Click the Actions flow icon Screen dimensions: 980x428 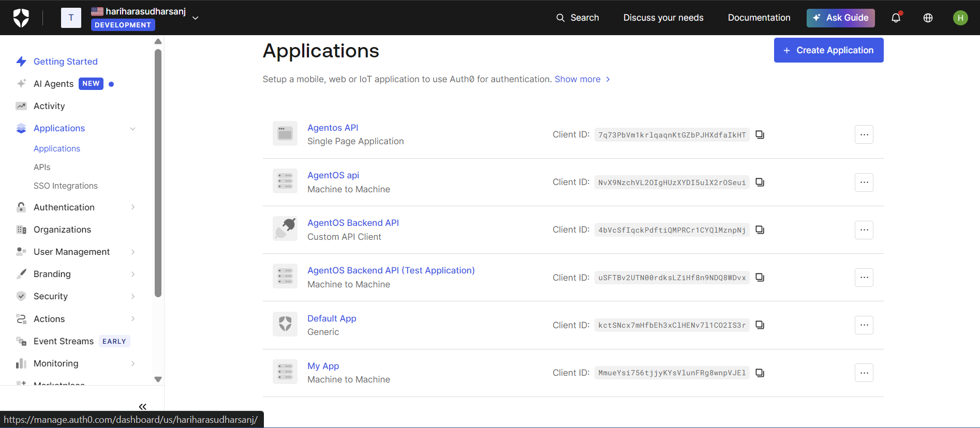pyautogui.click(x=21, y=319)
